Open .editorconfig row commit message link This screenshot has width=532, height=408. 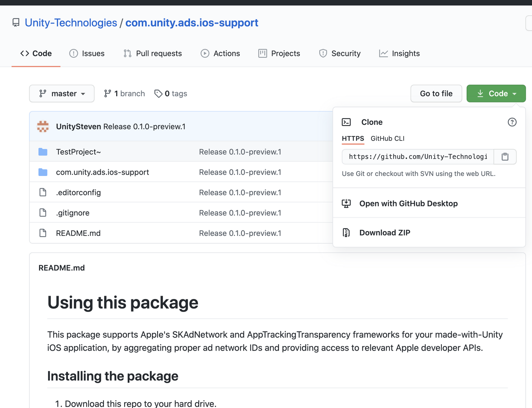point(240,193)
